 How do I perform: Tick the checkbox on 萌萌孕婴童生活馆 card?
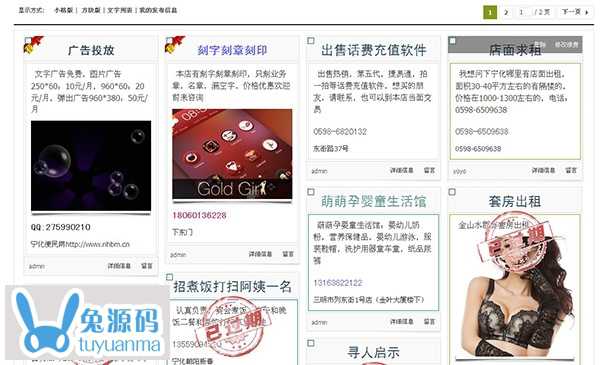pos(311,192)
